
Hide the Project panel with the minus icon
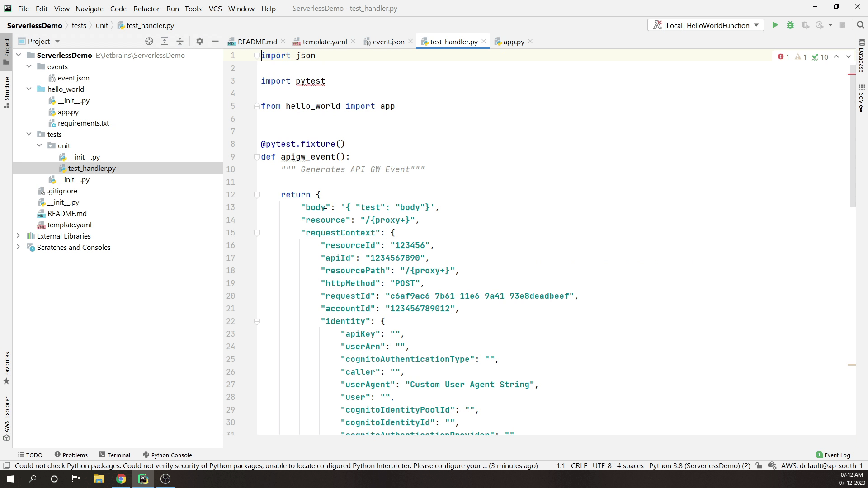215,41
